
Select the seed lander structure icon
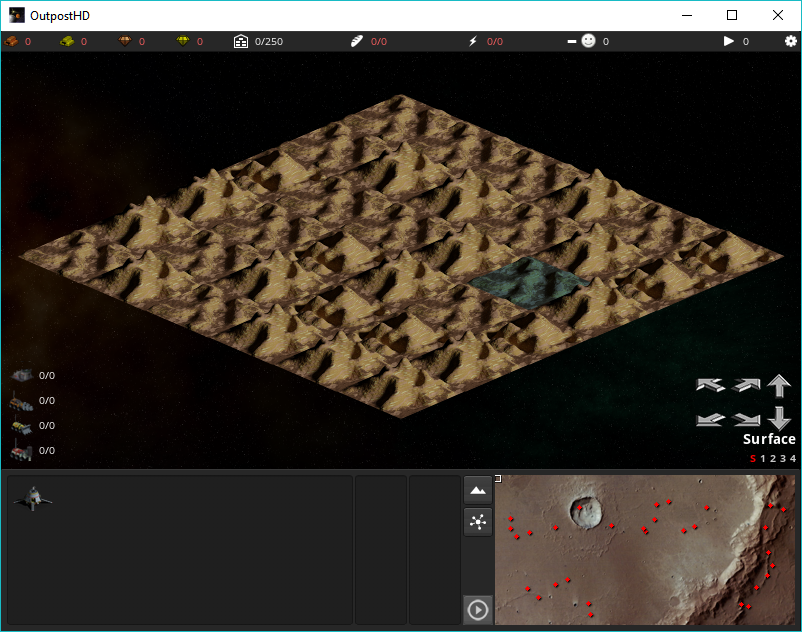32,497
